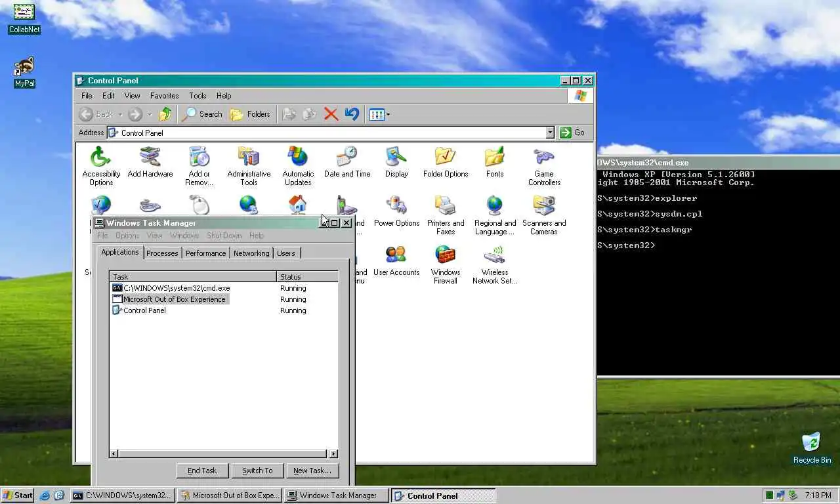Open CollabNet desktop shortcut
This screenshot has height=504, width=840.
(x=24, y=18)
